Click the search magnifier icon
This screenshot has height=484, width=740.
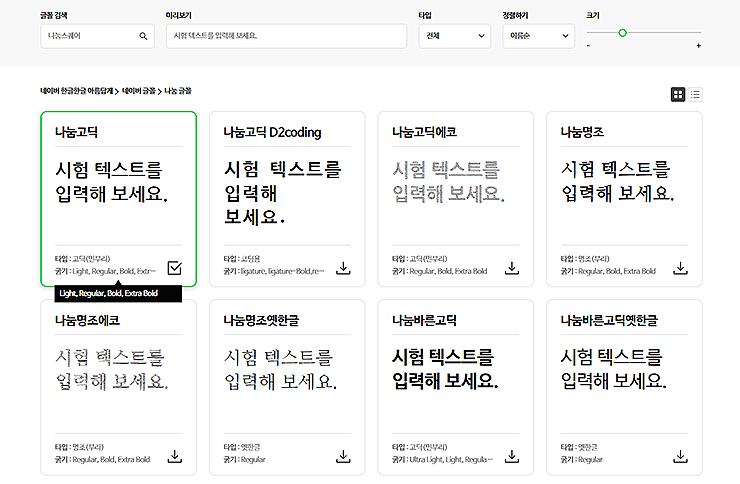[143, 36]
